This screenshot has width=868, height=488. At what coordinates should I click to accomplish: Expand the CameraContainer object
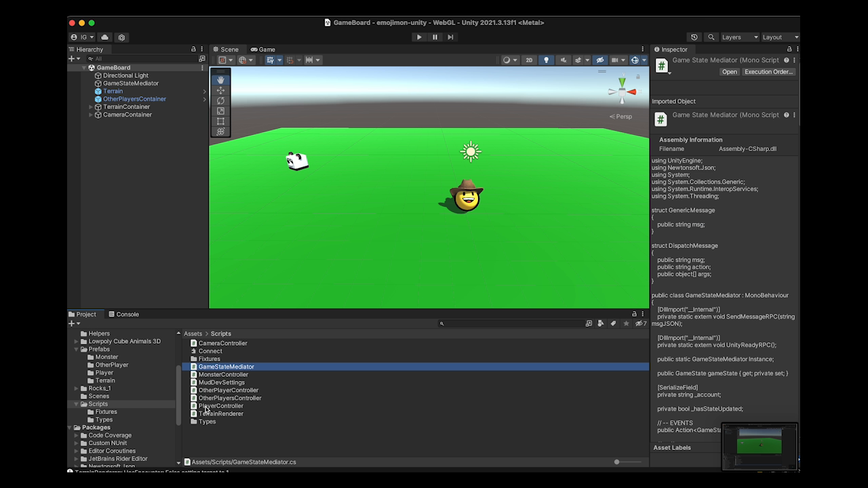click(x=92, y=115)
